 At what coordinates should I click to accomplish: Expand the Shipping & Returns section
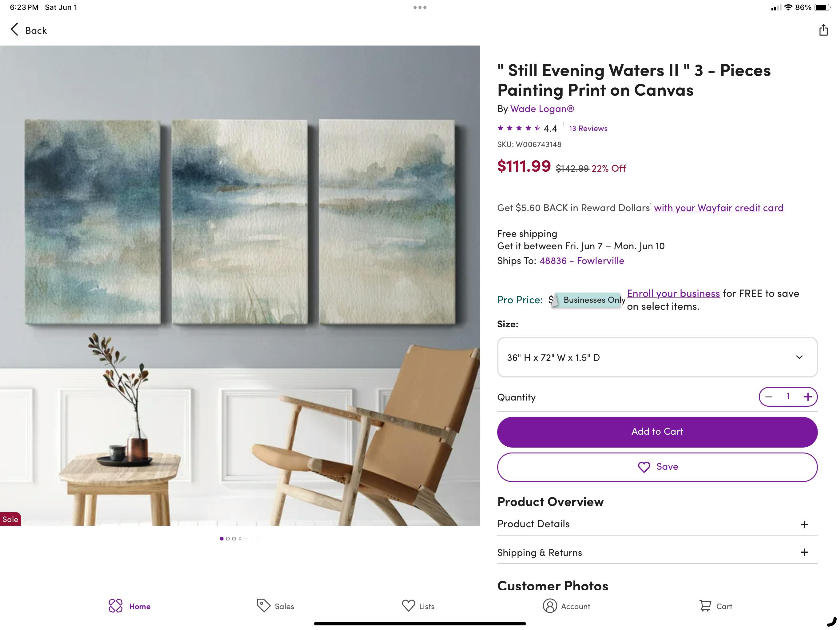[657, 552]
